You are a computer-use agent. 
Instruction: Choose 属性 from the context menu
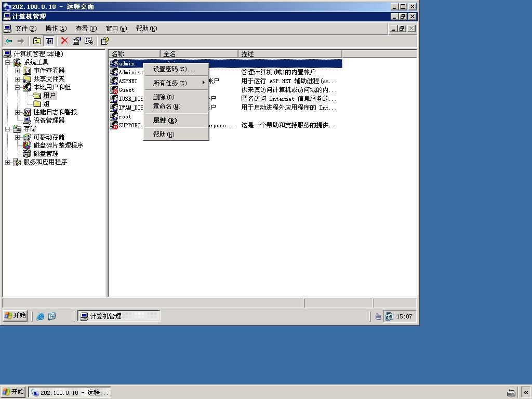(176, 120)
